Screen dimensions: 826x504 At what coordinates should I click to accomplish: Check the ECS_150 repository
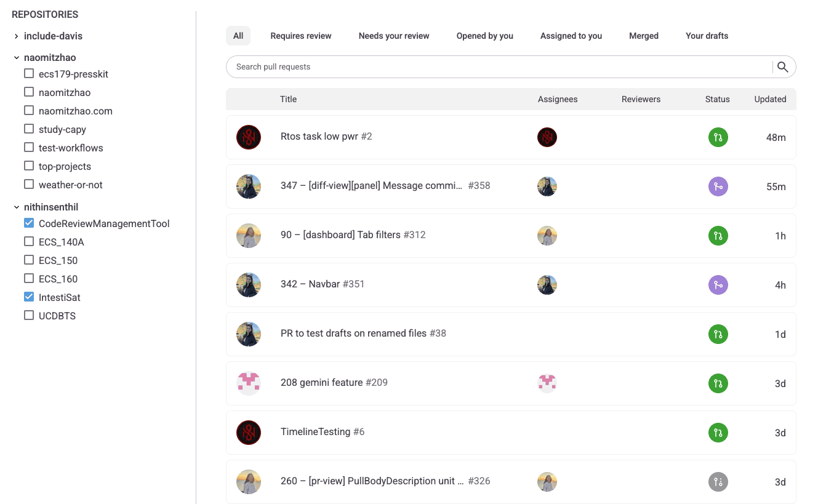tap(29, 260)
